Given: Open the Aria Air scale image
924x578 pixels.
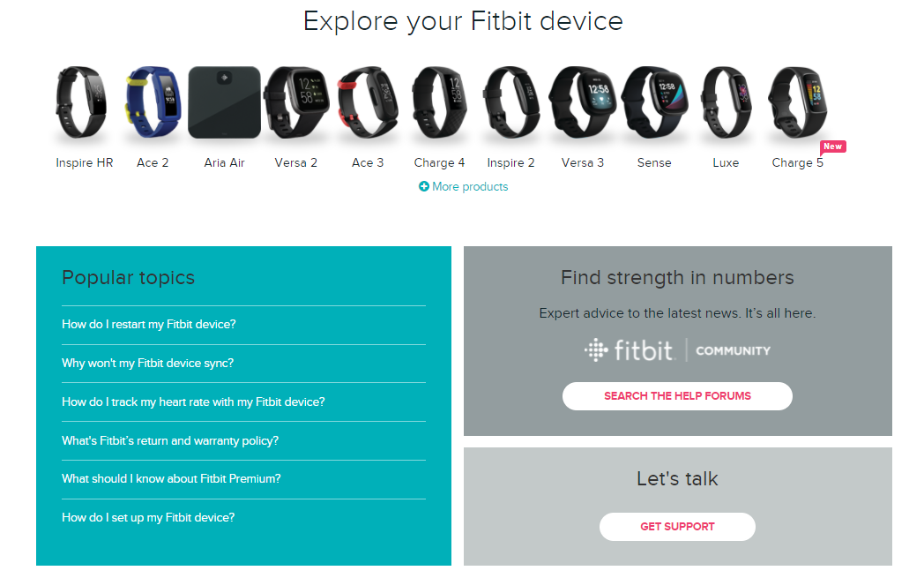Looking at the screenshot, I should tap(224, 103).
